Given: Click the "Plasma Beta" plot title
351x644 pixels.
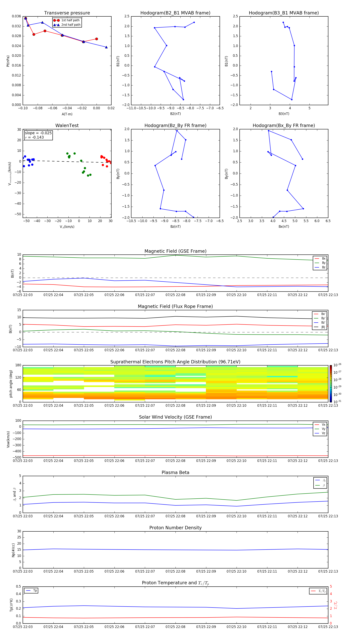Looking at the screenshot, I should pos(175,472).
